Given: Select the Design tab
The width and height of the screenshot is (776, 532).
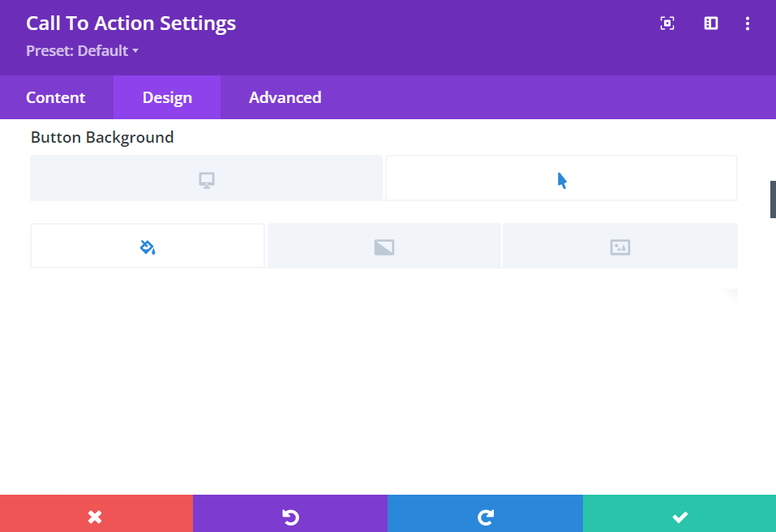Looking at the screenshot, I should coord(167,97).
